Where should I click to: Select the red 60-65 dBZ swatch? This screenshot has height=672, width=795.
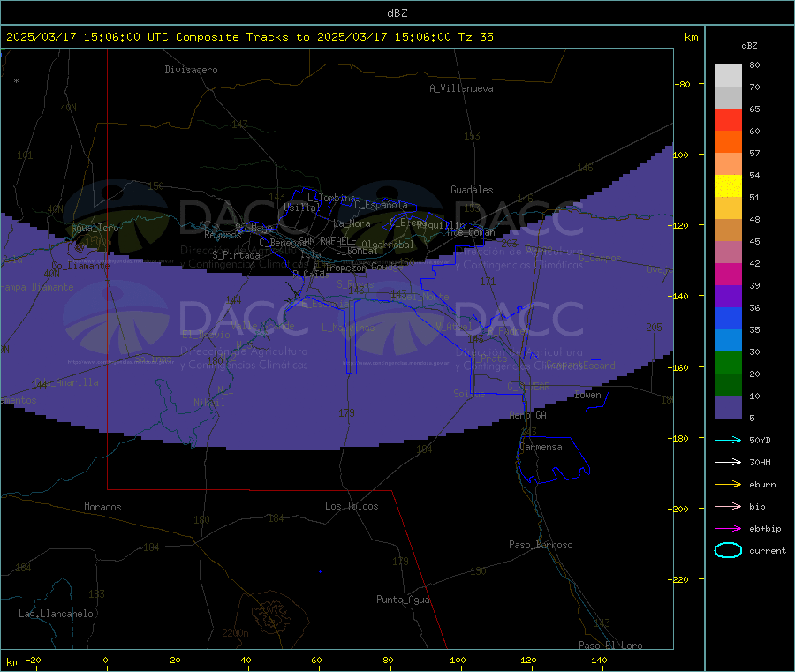tap(728, 119)
